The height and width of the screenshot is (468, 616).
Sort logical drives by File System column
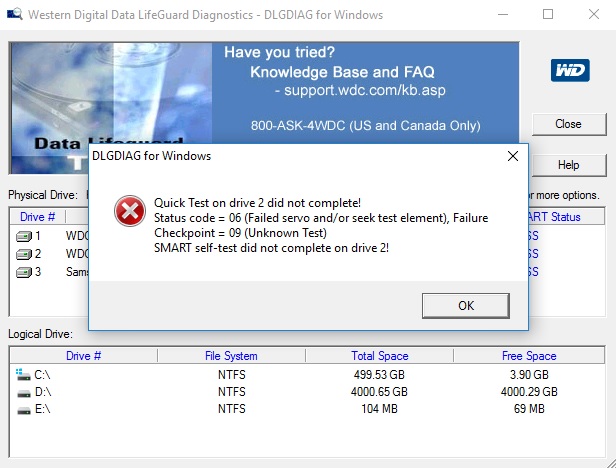click(x=231, y=356)
